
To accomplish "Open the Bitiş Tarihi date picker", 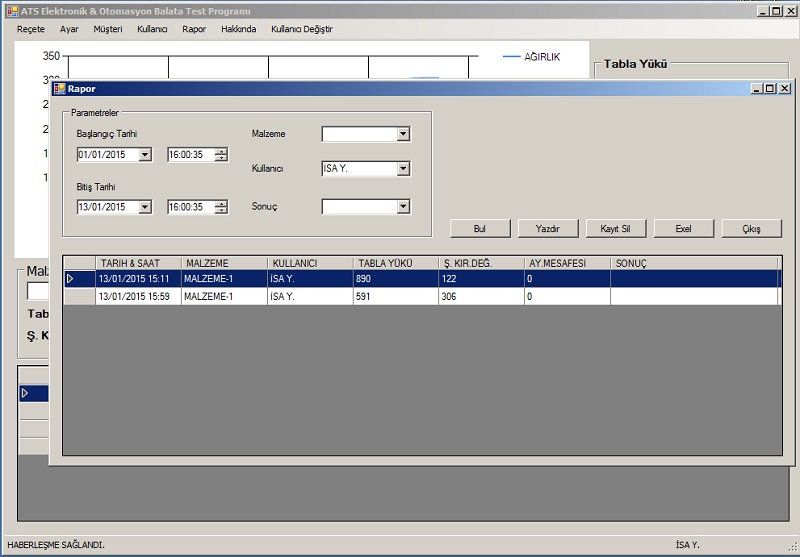I will pos(145,207).
